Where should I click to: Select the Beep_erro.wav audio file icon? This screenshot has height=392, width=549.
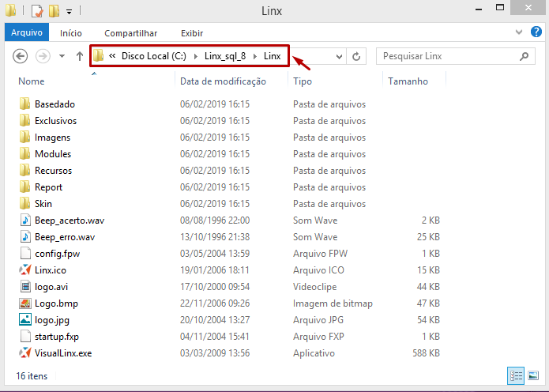(24, 236)
